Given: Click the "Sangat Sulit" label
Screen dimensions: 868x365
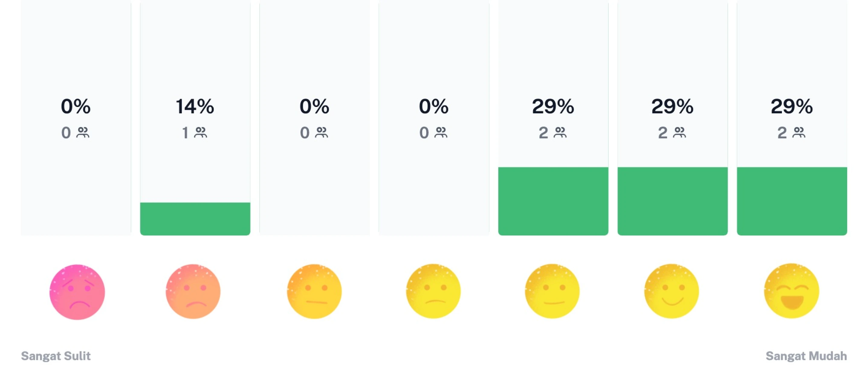Looking at the screenshot, I should (x=56, y=356).
